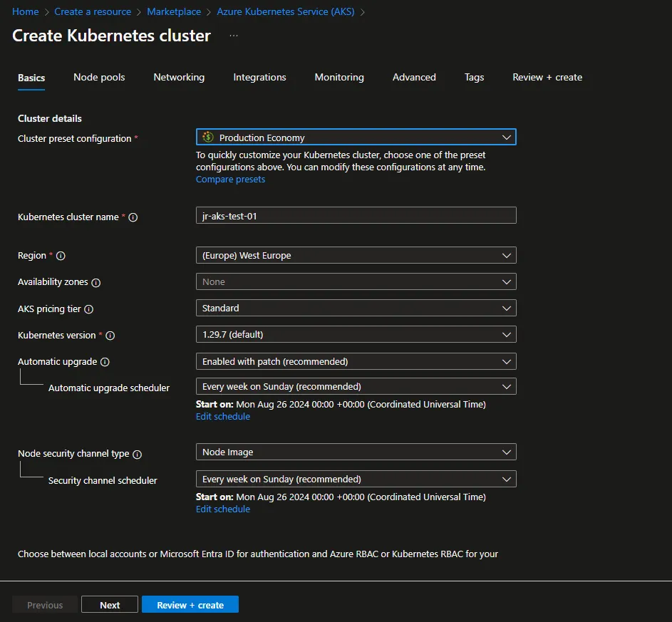Click the Kubernetes cluster name input field

click(x=356, y=215)
